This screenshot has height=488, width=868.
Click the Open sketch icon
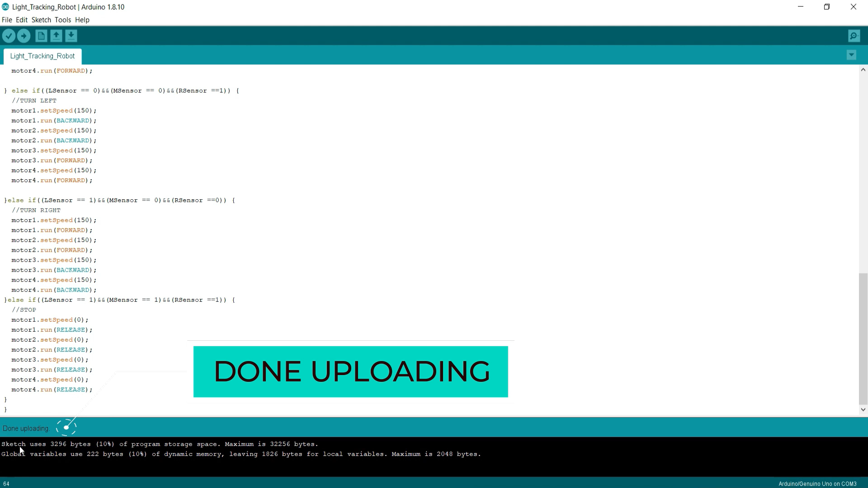[56, 36]
